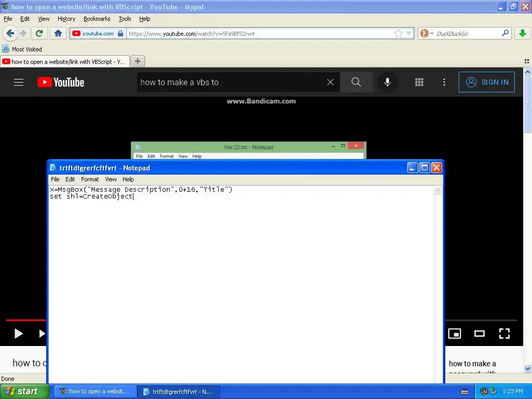
Task: Open Notepad Format menu
Action: tap(89, 179)
